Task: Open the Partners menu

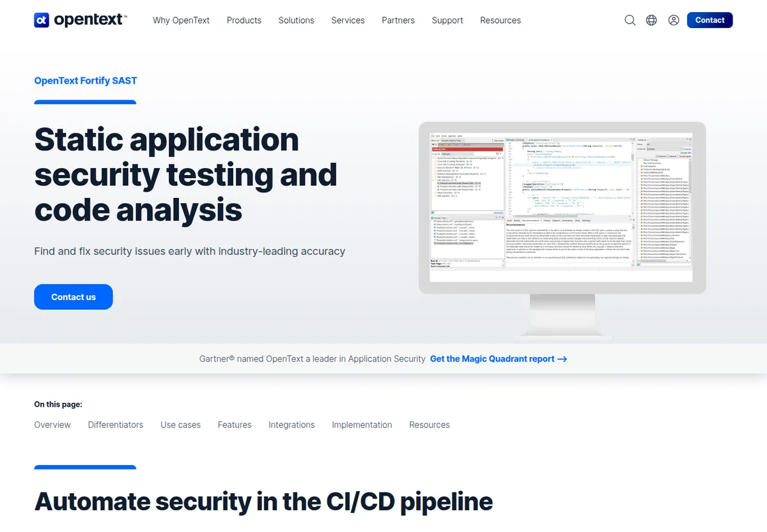Action: click(398, 20)
